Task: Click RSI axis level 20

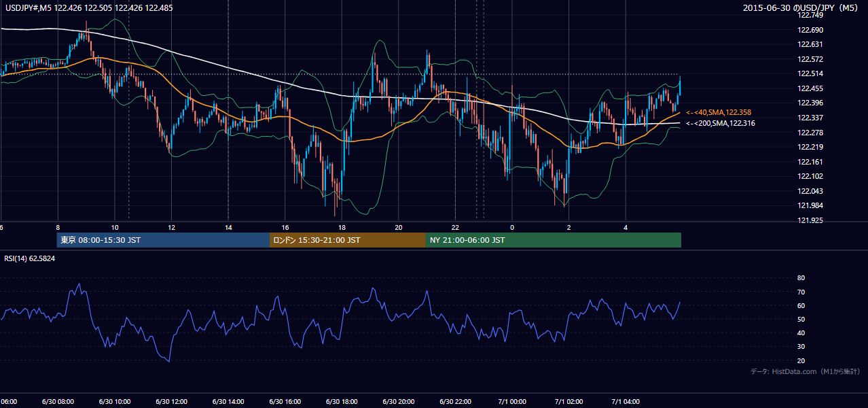Action: tap(801, 360)
